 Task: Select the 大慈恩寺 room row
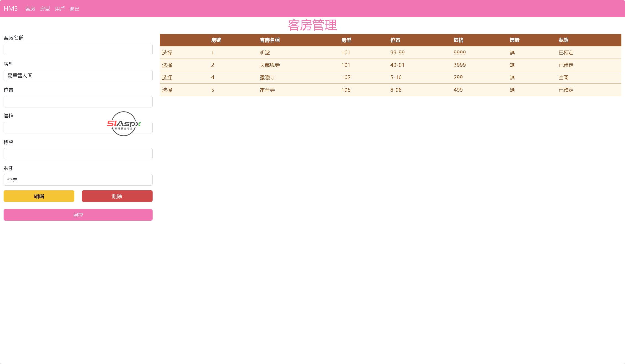tap(167, 65)
